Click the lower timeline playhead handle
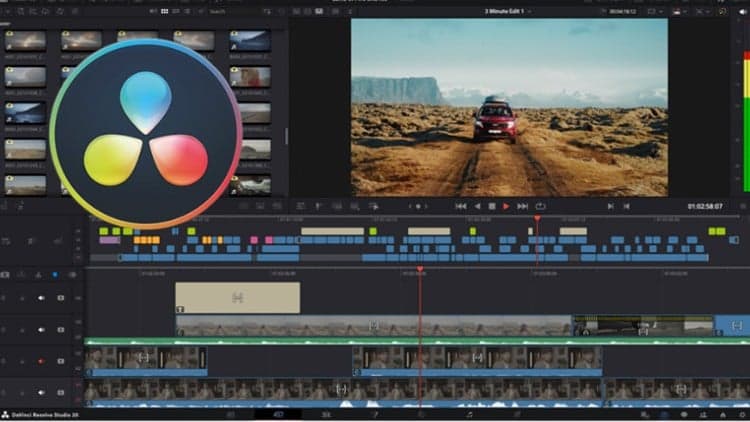 (420, 269)
